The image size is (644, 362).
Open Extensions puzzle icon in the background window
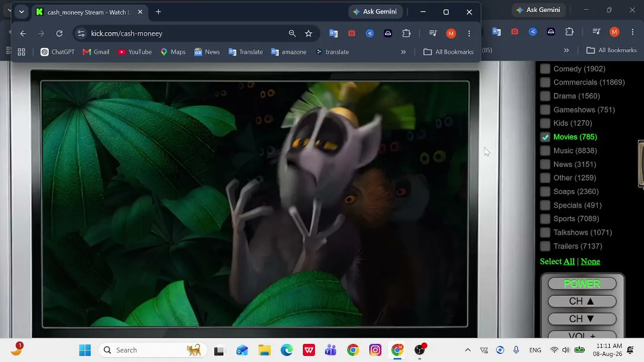(570, 32)
